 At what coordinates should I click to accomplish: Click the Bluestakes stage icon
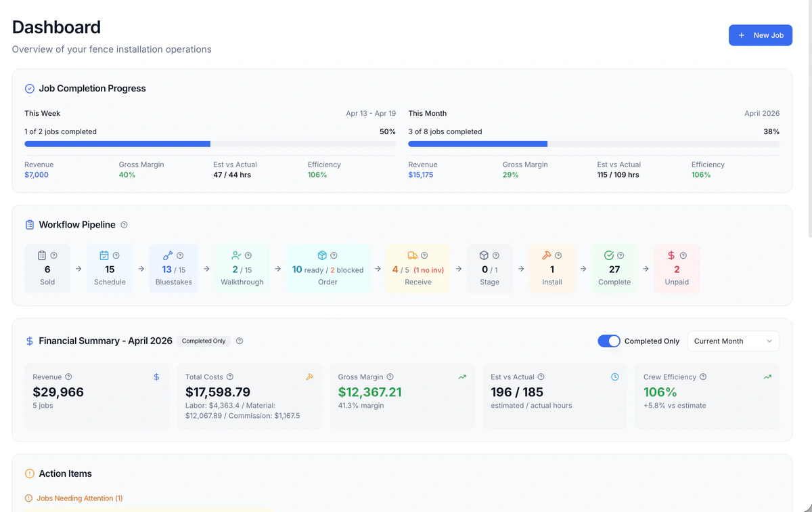click(x=168, y=255)
